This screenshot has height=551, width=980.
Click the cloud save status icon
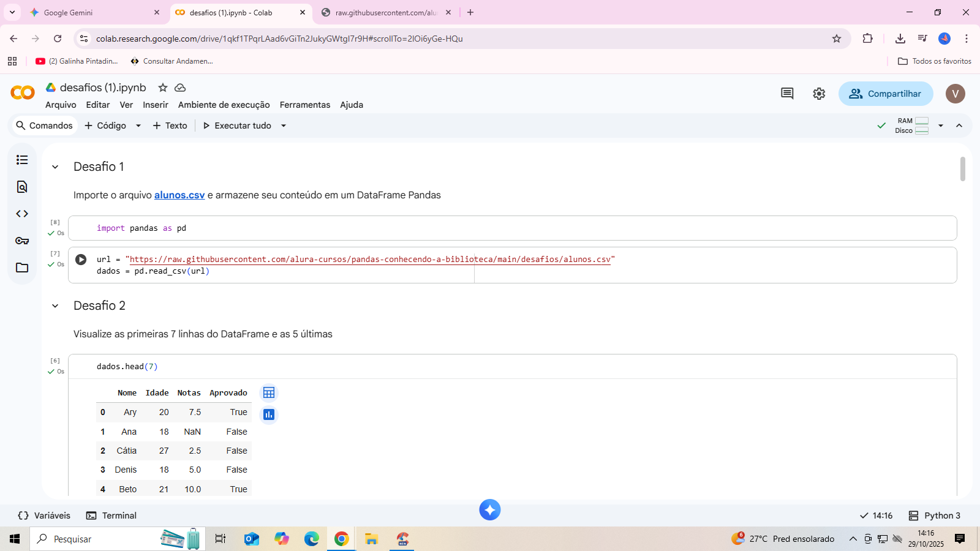[180, 88]
